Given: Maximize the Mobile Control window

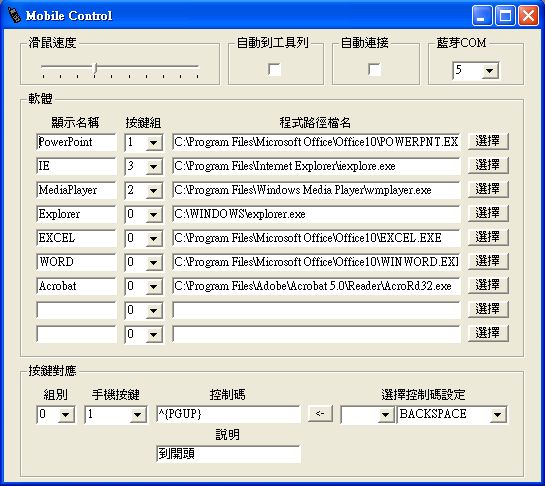Looking at the screenshot, I should (505, 15).
